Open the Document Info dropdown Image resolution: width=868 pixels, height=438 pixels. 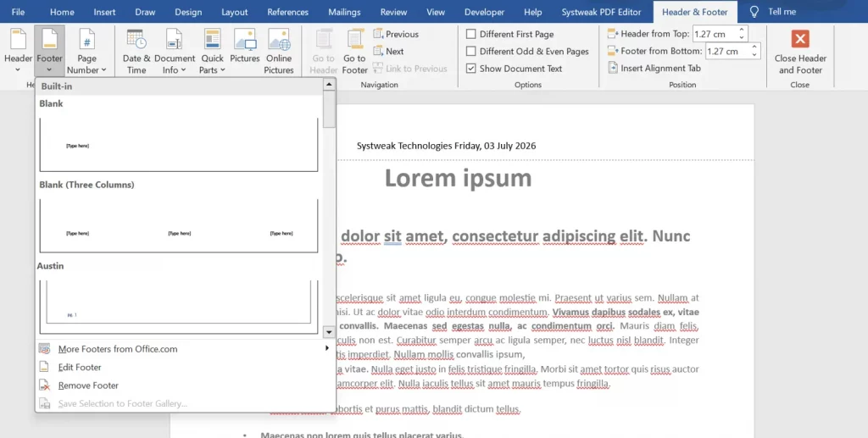175,52
